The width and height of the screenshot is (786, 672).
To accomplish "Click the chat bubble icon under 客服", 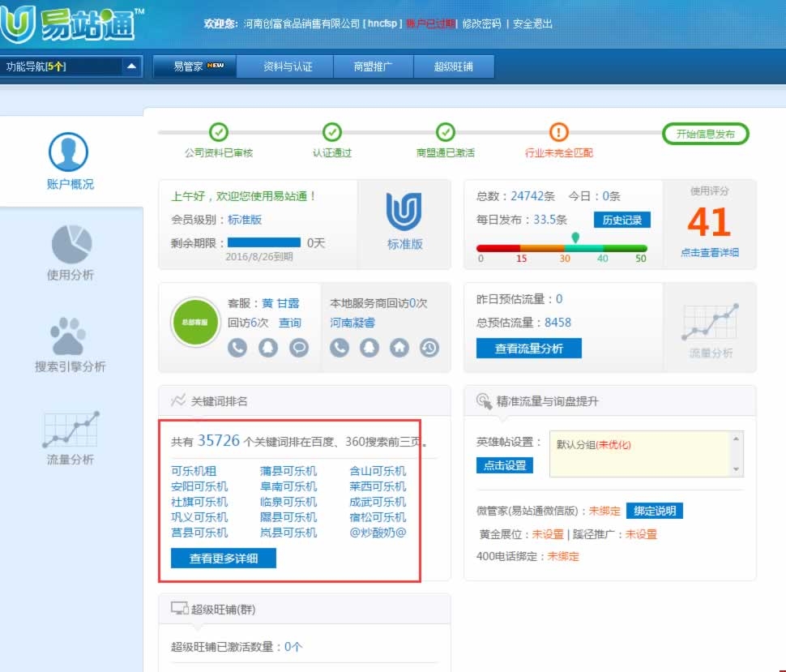I will click(x=299, y=348).
